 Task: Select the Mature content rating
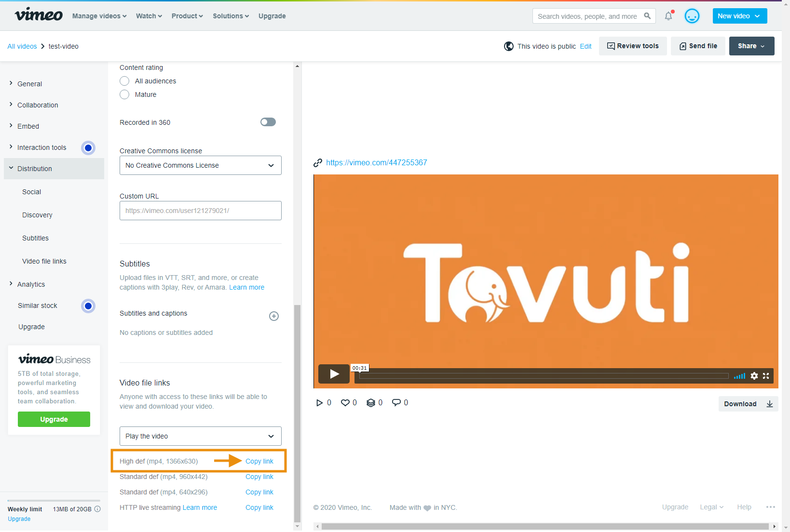[124, 94]
